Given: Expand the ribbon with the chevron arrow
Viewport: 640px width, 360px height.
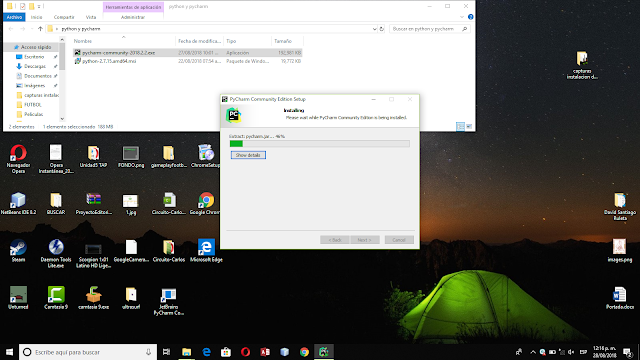Looking at the screenshot, I should (x=462, y=17).
